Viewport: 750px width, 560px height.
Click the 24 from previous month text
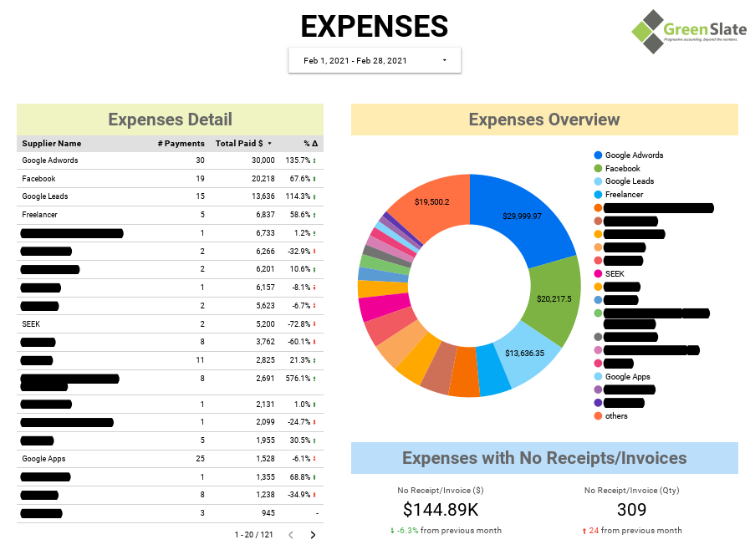632,531
